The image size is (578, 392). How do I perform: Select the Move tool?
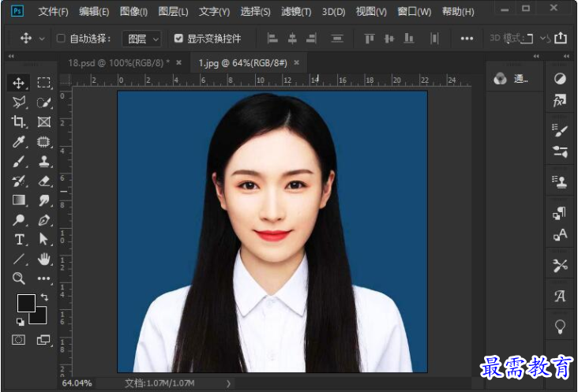point(19,83)
